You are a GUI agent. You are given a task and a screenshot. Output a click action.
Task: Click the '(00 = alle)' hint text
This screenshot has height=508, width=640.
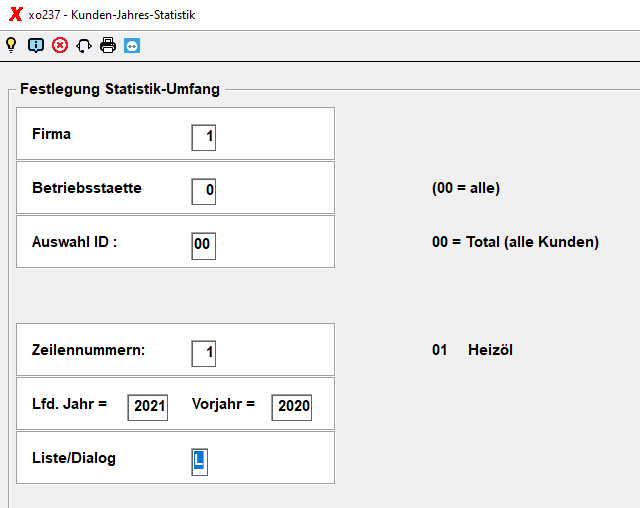(x=466, y=188)
